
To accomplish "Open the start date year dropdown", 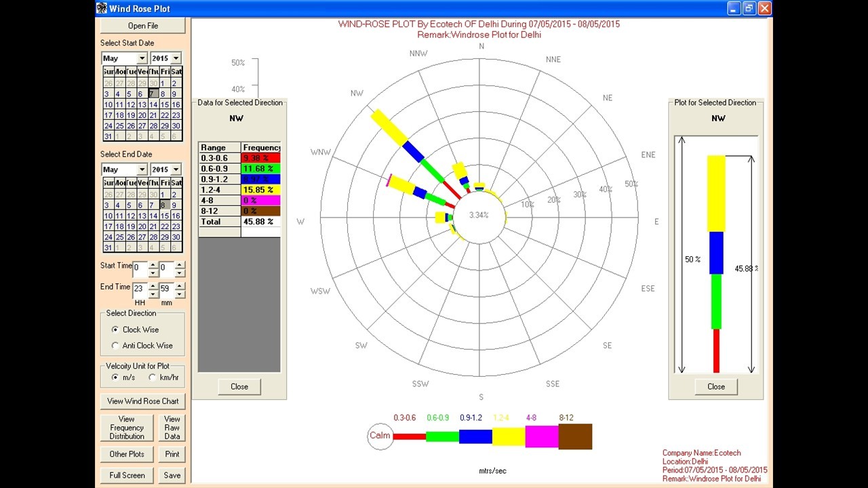I will tap(176, 58).
